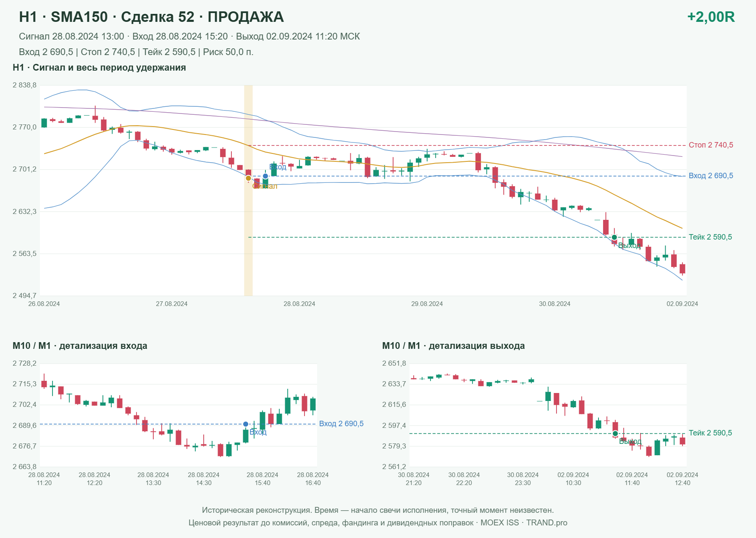Click the '2 563,5' price axis label
Image resolution: width=756 pixels, height=538 pixels.
pos(25,254)
